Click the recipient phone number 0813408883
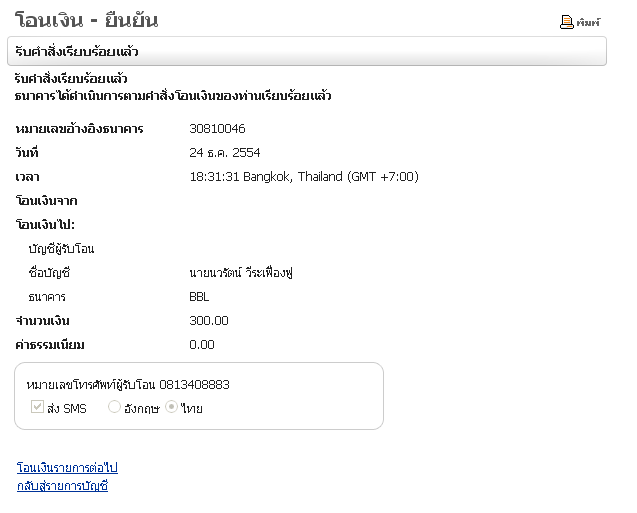This screenshot has width=637, height=513. [195, 384]
